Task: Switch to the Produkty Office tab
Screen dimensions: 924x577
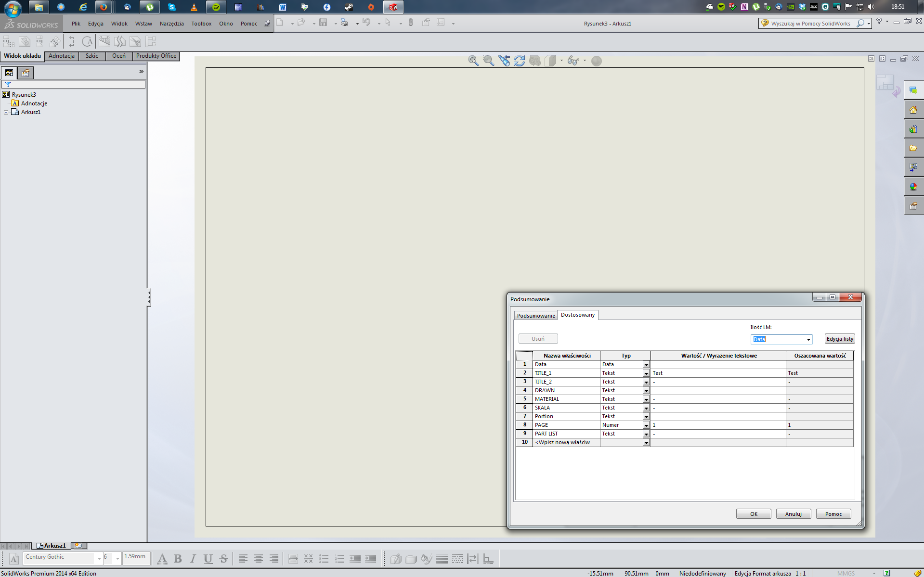Action: [x=156, y=56]
